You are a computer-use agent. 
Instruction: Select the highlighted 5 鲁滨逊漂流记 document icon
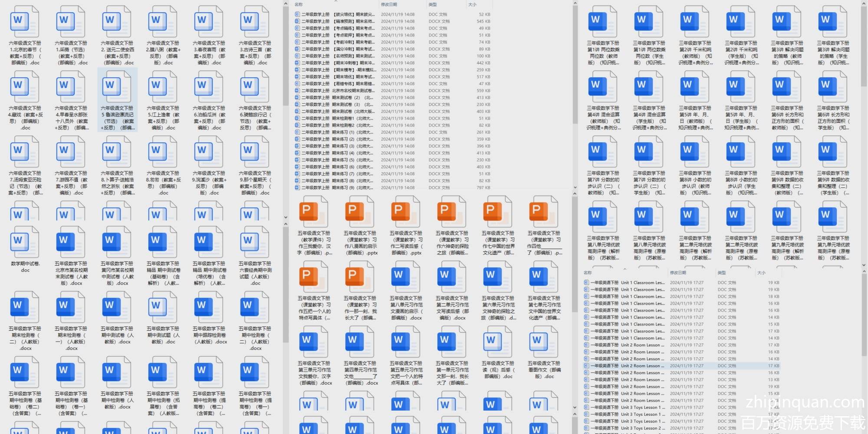point(116,87)
